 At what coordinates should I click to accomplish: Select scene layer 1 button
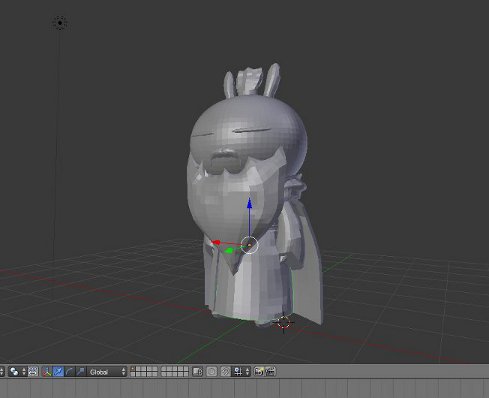click(133, 369)
